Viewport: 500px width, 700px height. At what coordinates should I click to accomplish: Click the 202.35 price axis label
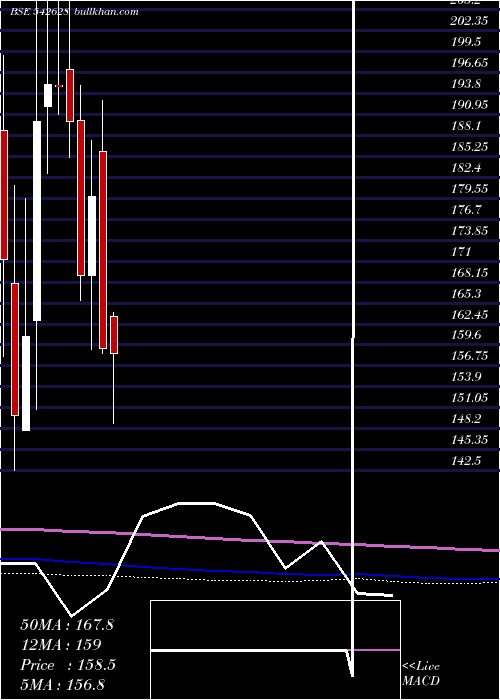click(x=469, y=21)
